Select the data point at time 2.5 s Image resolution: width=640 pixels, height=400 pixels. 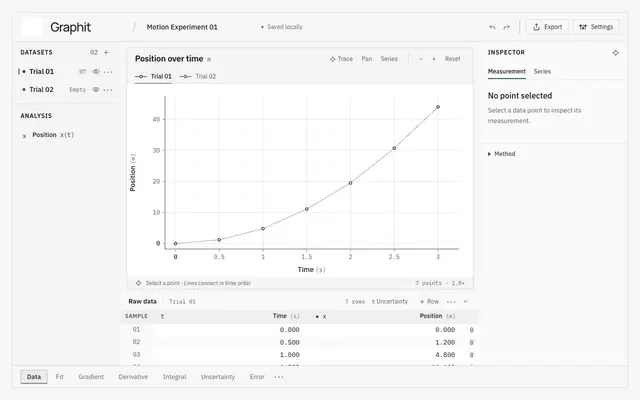click(x=394, y=148)
